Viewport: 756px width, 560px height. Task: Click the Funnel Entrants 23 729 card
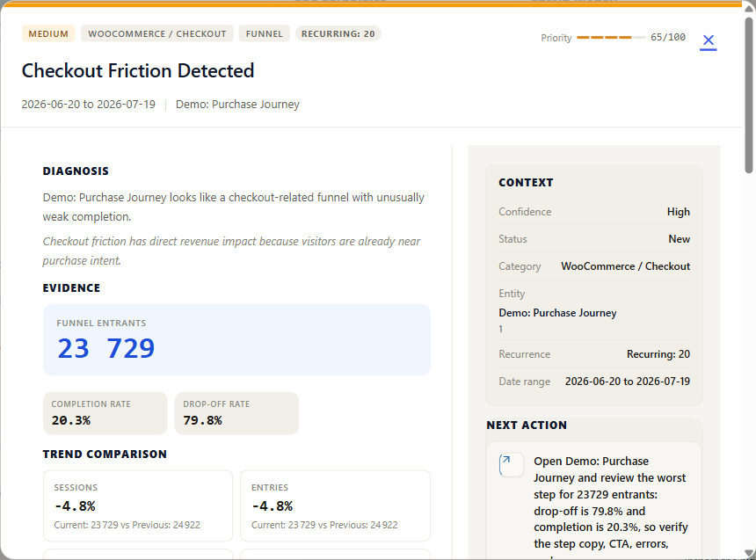point(236,339)
